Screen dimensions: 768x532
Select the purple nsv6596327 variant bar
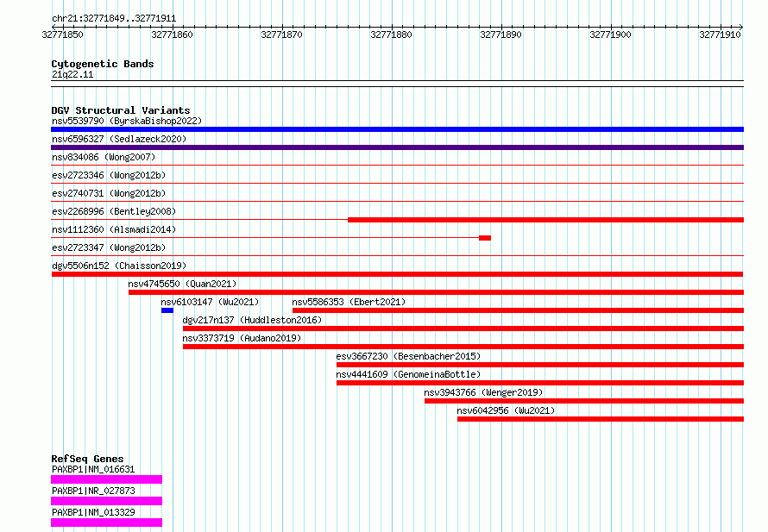coord(397,147)
